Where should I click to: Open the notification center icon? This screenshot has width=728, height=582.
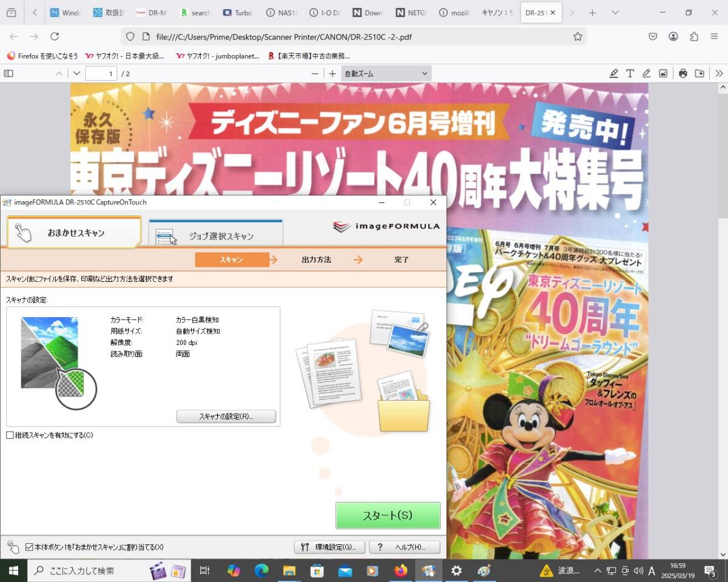[x=710, y=570]
